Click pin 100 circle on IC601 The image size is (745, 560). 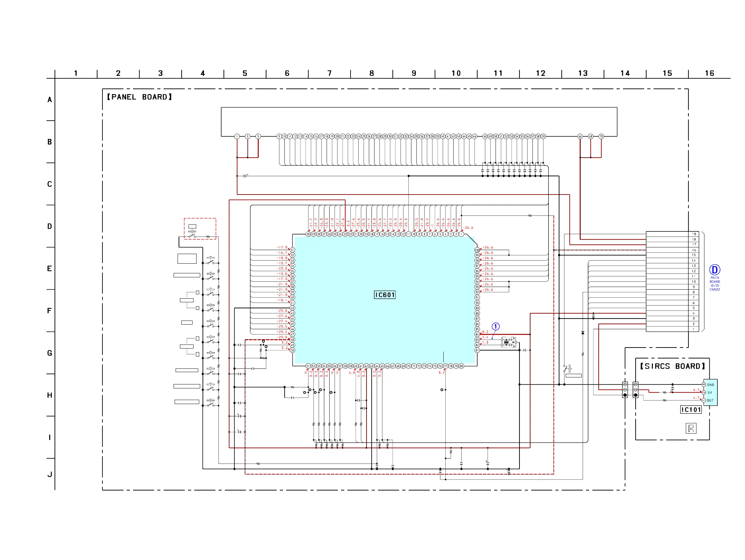tap(477, 250)
